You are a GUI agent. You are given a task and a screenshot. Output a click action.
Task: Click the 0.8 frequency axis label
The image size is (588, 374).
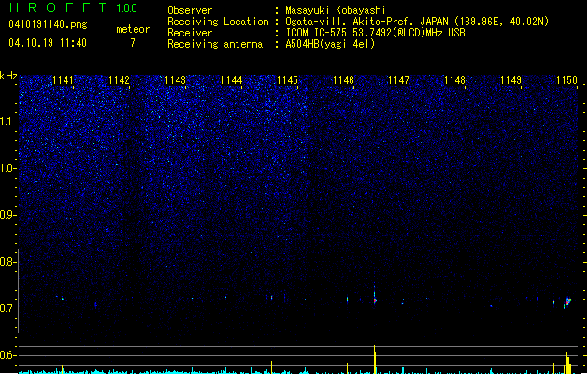coord(7,262)
